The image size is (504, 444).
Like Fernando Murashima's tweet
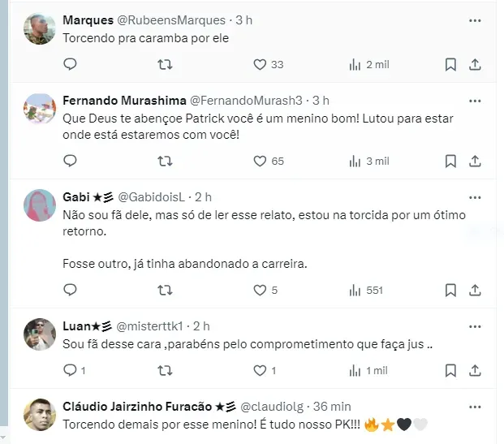260,162
